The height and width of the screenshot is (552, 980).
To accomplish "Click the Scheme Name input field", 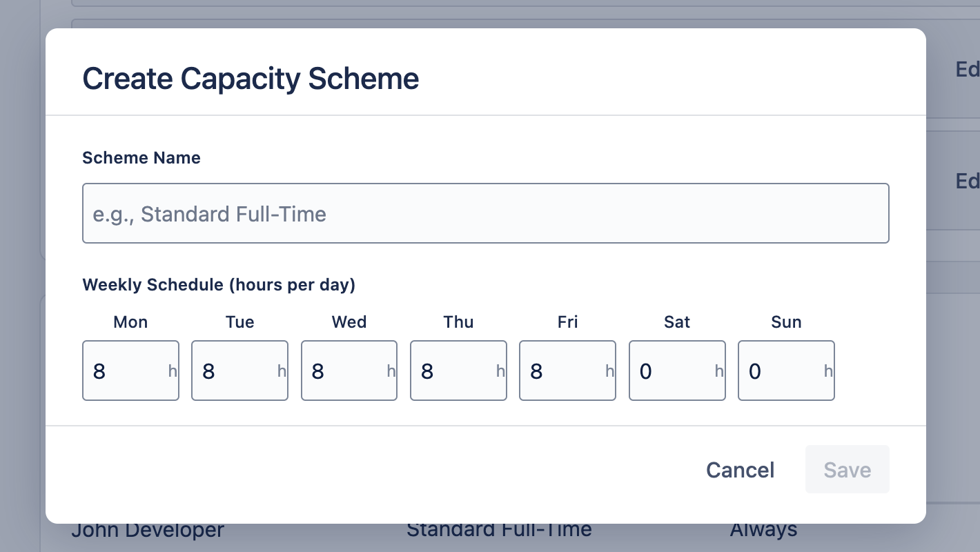I will pos(486,213).
